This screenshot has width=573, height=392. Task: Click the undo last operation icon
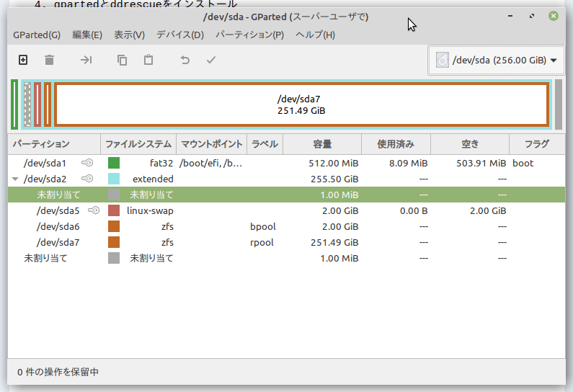(185, 60)
